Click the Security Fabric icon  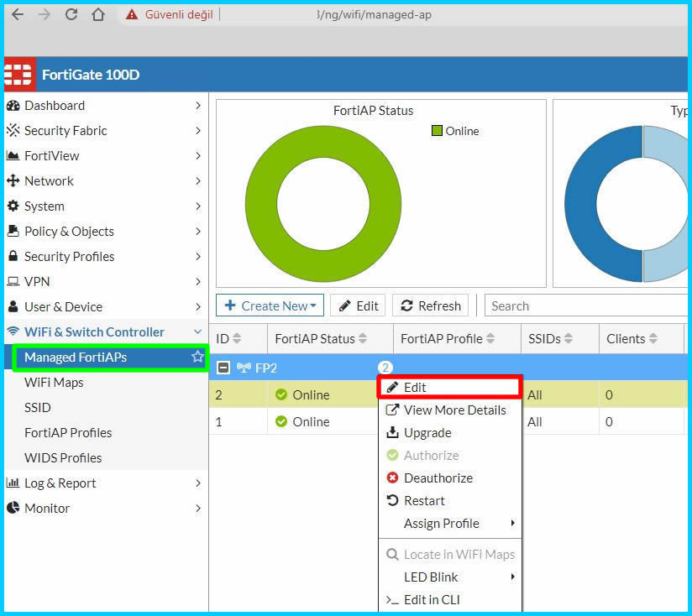13,131
